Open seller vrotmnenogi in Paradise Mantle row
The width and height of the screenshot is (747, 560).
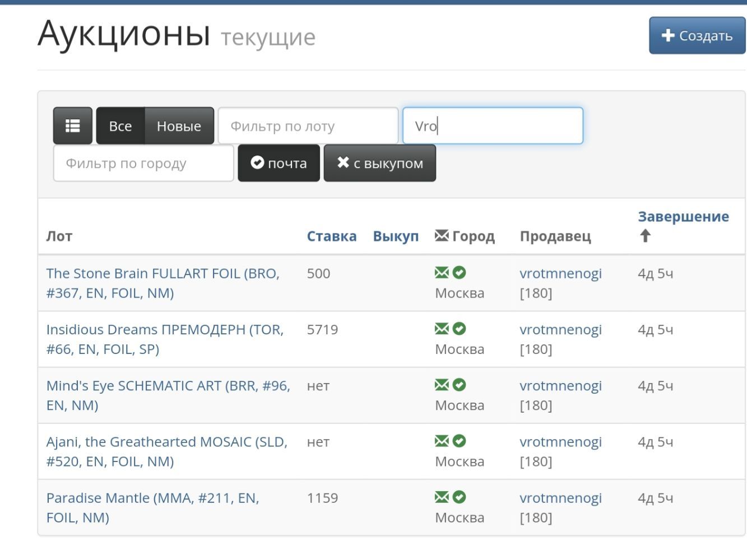point(560,498)
